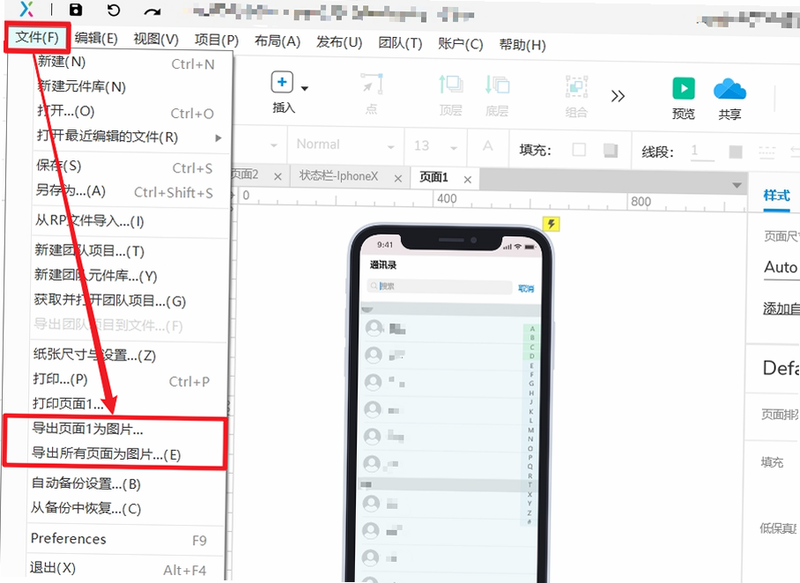This screenshot has width=800, height=583.
Task: Open the page tabs list dropdown arrow
Action: (x=737, y=185)
